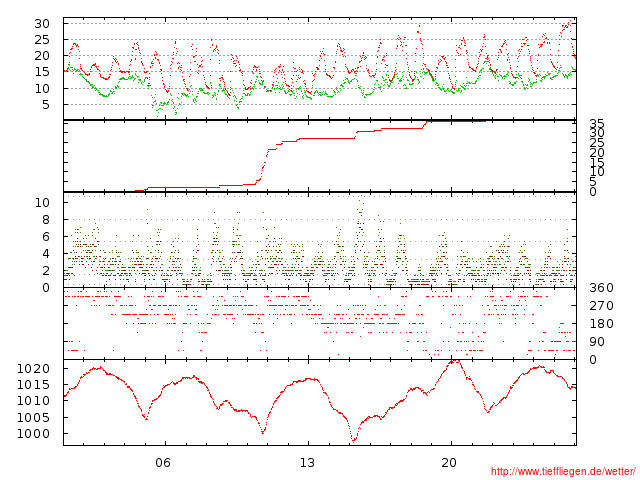Screen dimensions: 640x480
Task: Click the 25 label on temperature axis
Action: click(x=42, y=40)
